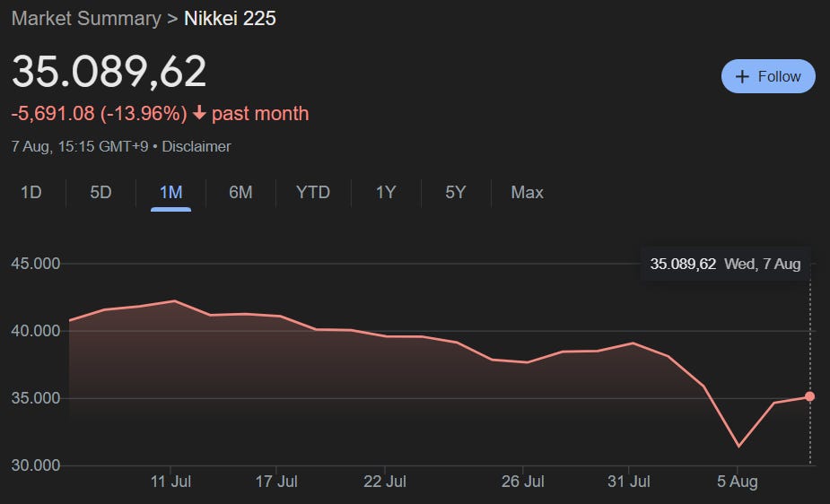Click the red down arrow icon
This screenshot has width=830, height=504.
click(199, 112)
